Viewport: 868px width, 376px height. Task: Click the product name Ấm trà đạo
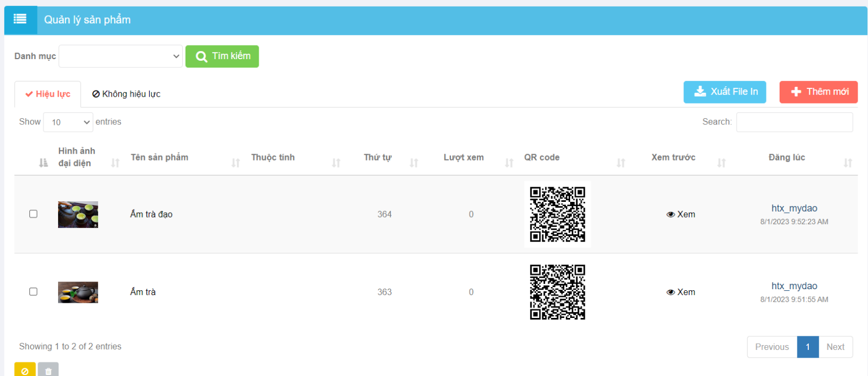[151, 214]
